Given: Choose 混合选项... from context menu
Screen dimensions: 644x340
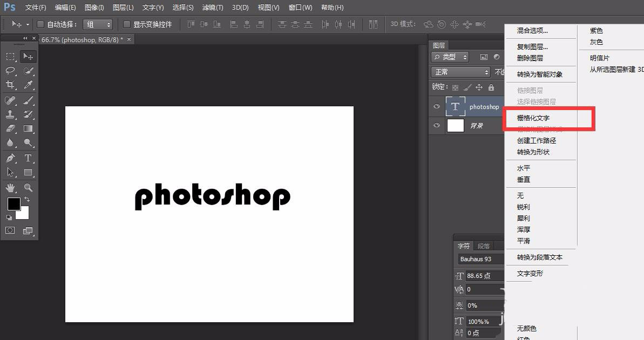Looking at the screenshot, I should 532,30.
